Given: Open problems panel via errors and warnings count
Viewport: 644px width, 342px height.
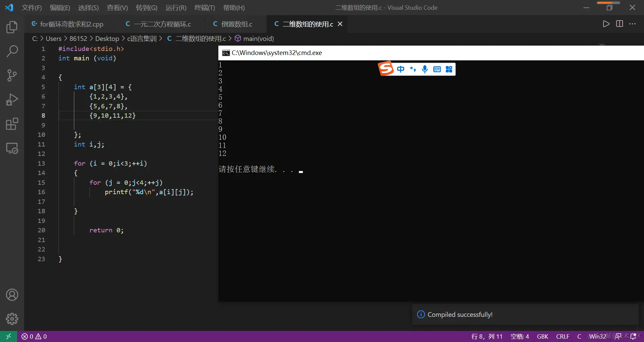Looking at the screenshot, I should tap(34, 336).
